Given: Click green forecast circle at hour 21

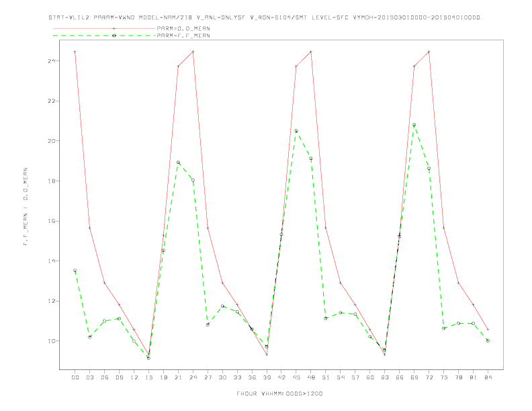Looking at the screenshot, I should pos(178,163).
